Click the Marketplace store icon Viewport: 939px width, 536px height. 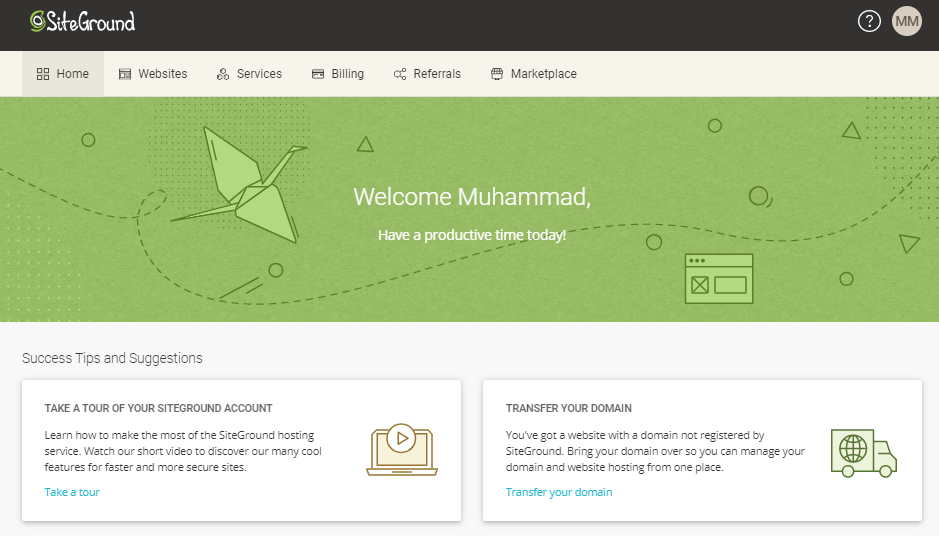pyautogui.click(x=497, y=74)
